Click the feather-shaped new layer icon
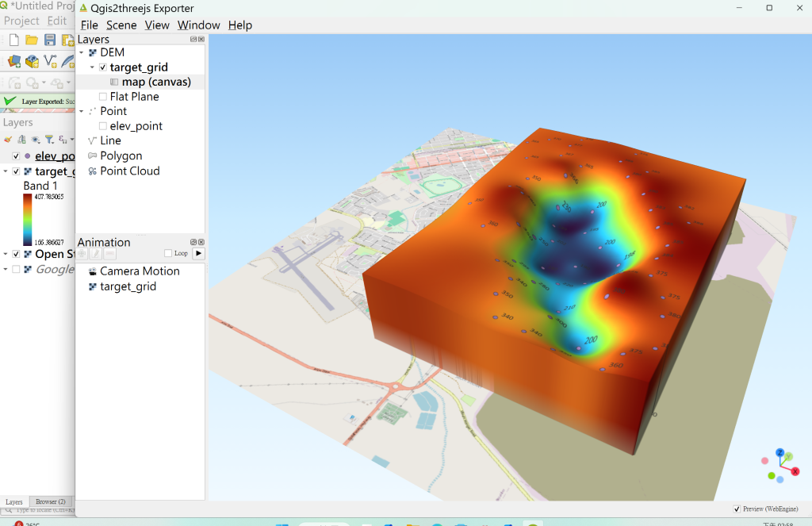This screenshot has height=526, width=812. [68, 61]
